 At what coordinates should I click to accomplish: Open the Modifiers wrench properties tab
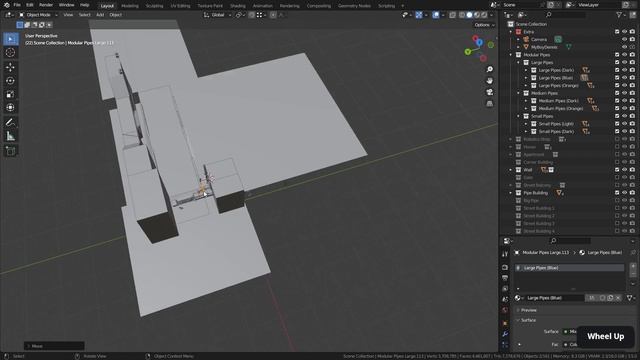[505, 334]
